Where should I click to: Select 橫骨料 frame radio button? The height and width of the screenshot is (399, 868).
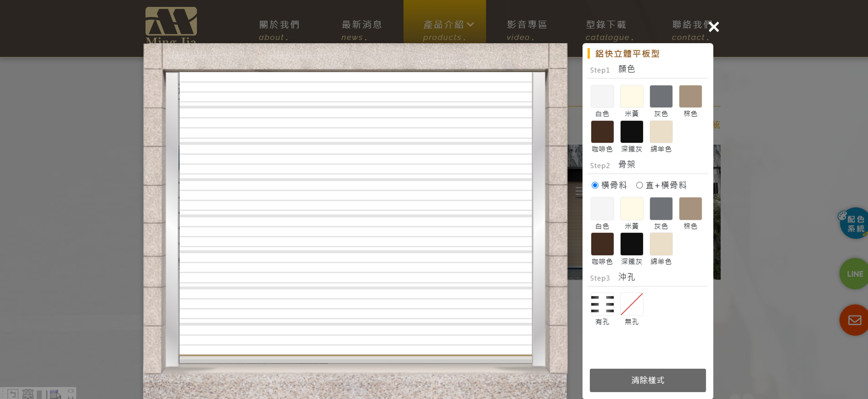(x=595, y=185)
